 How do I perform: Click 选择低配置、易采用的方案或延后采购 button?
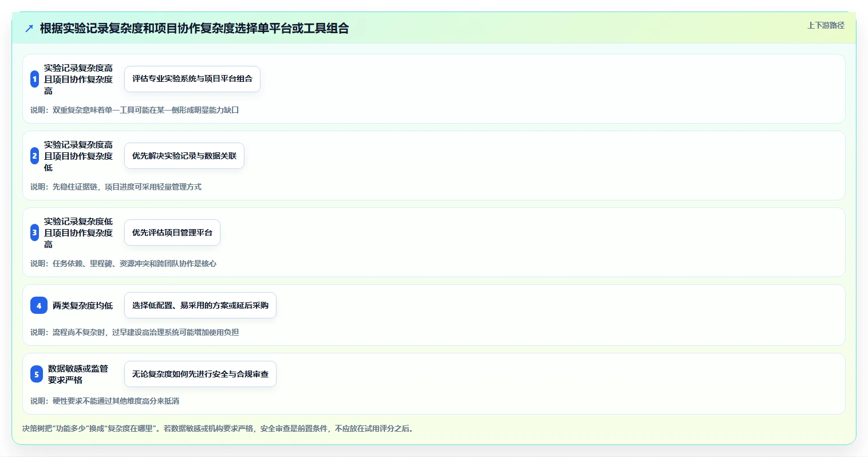200,305
